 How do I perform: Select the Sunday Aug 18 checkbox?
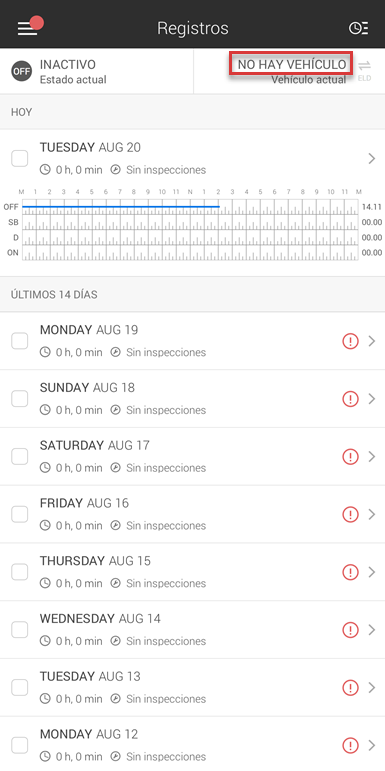click(x=20, y=399)
